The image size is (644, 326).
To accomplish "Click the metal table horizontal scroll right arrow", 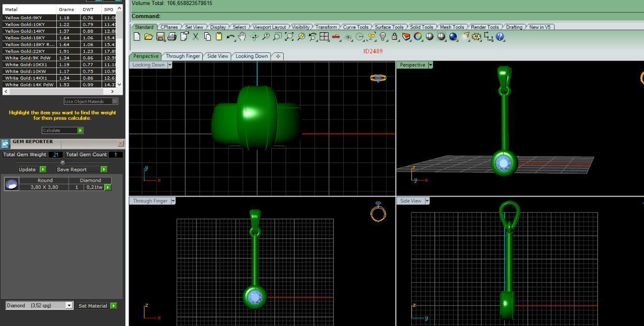I will click(112, 91).
